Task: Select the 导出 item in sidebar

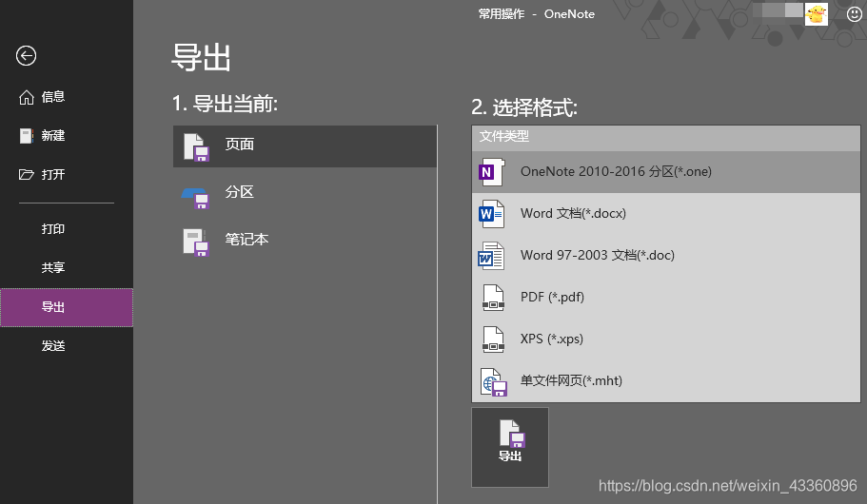Action: [67, 307]
